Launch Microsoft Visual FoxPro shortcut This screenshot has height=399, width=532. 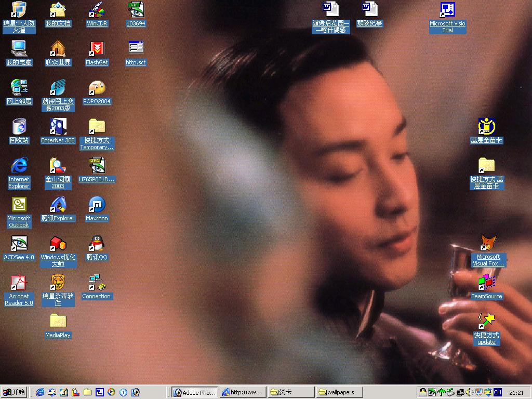click(x=488, y=251)
